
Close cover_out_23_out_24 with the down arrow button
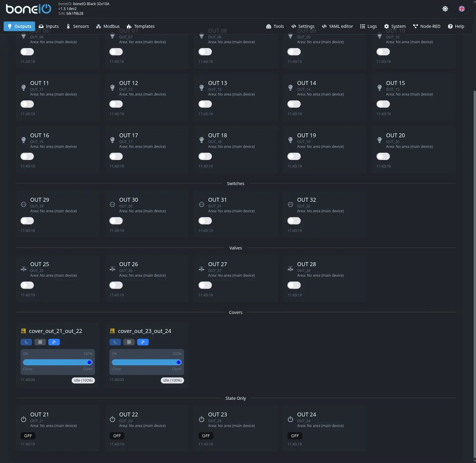(143, 342)
